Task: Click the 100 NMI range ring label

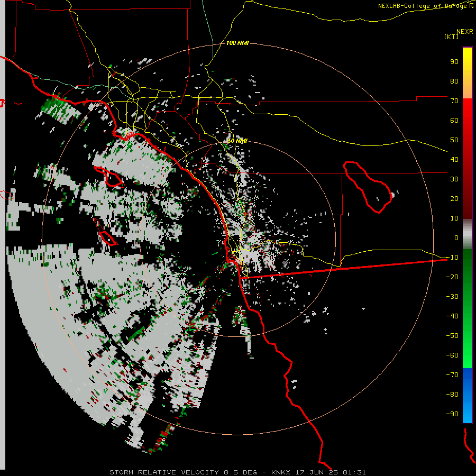Action: pyautogui.click(x=237, y=43)
